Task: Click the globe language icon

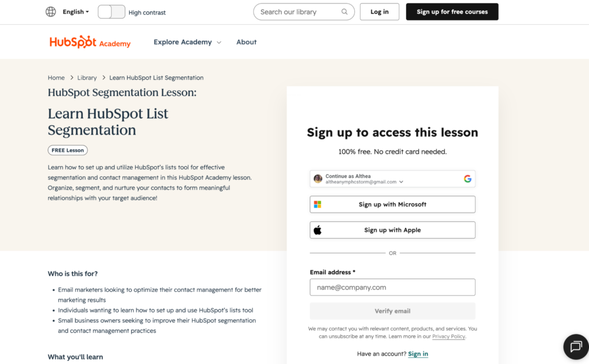Action: 51,12
